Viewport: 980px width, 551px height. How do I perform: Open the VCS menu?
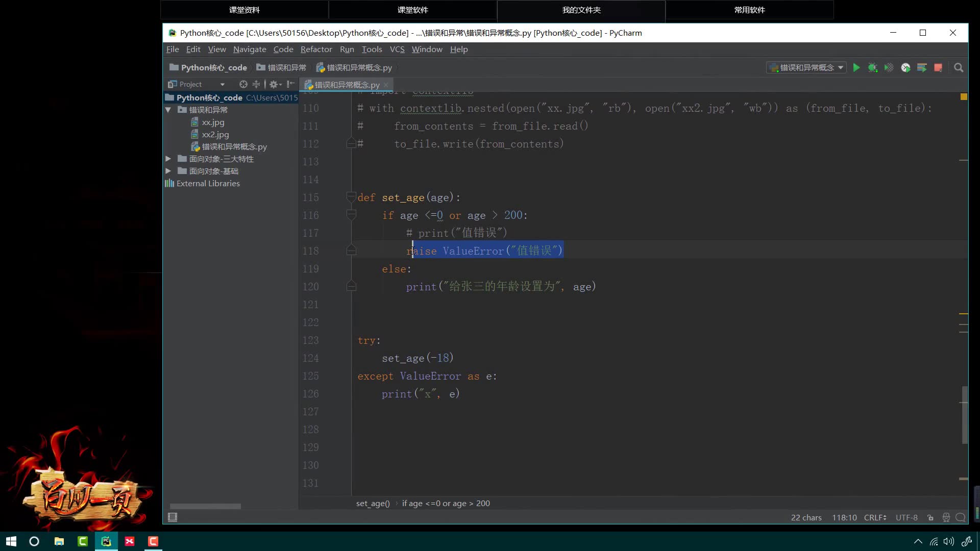(x=397, y=49)
